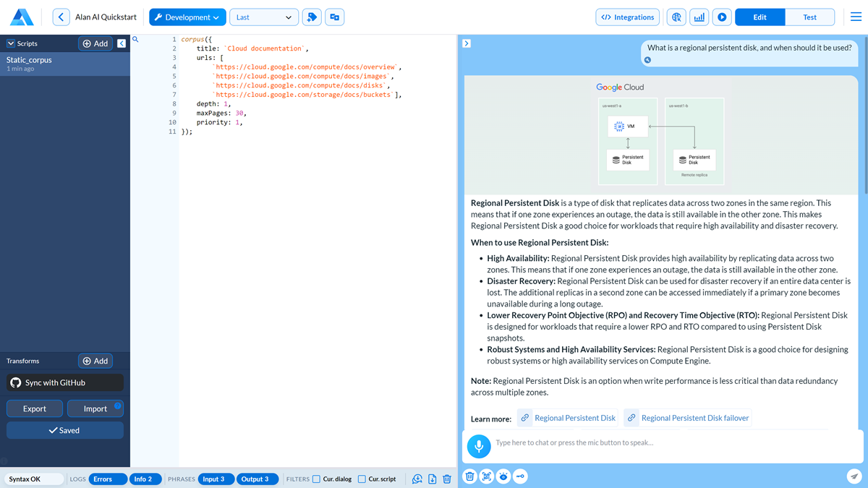Click the eye icon below chat input

[503, 476]
